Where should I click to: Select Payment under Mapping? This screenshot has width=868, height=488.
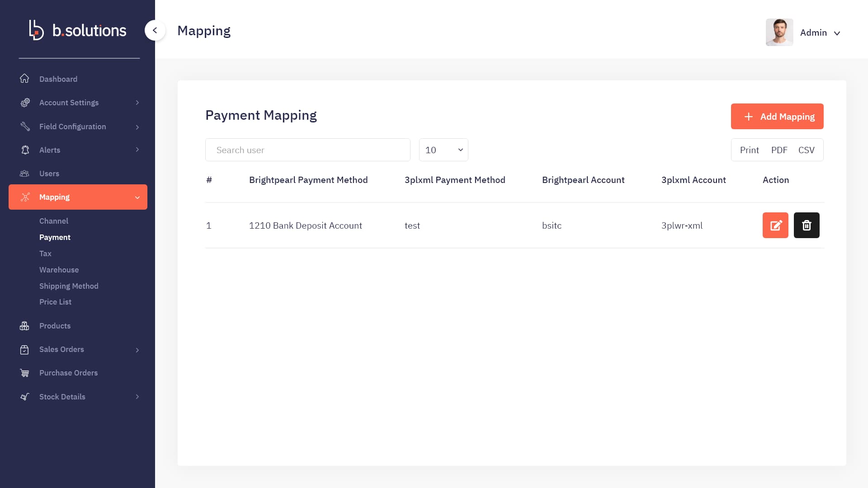[55, 237]
